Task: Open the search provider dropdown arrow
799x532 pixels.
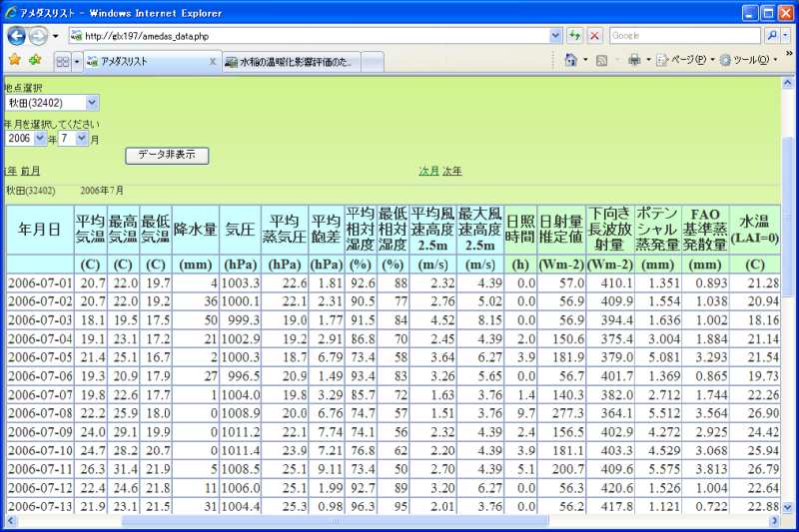Action: point(785,36)
